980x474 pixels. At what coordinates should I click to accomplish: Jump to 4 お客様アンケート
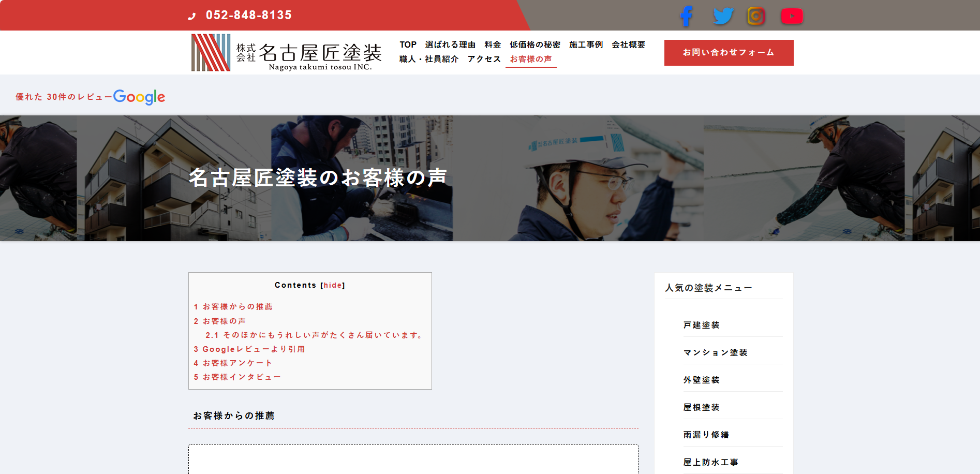pos(233,363)
